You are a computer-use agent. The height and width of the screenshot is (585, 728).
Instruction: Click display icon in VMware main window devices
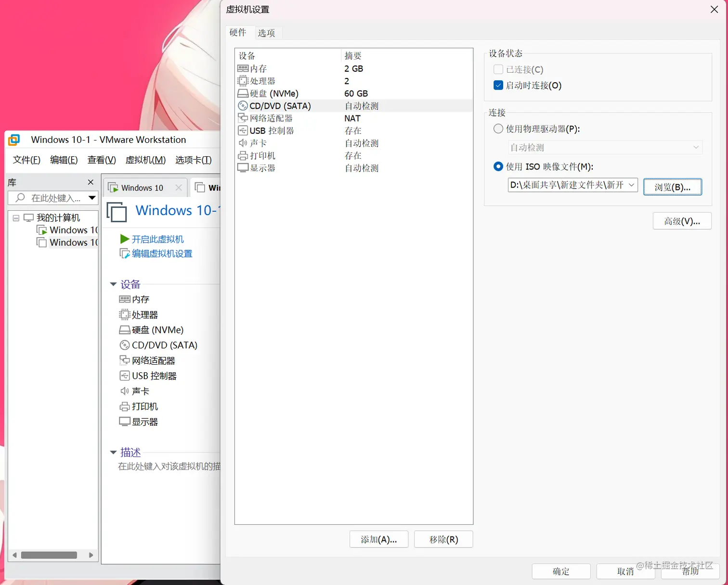[x=125, y=422]
